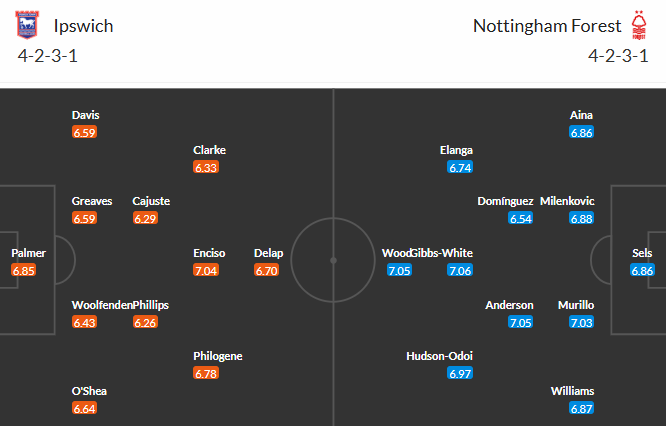Open Williams' player name
Viewport: 666px width, 426px height.
click(x=572, y=391)
